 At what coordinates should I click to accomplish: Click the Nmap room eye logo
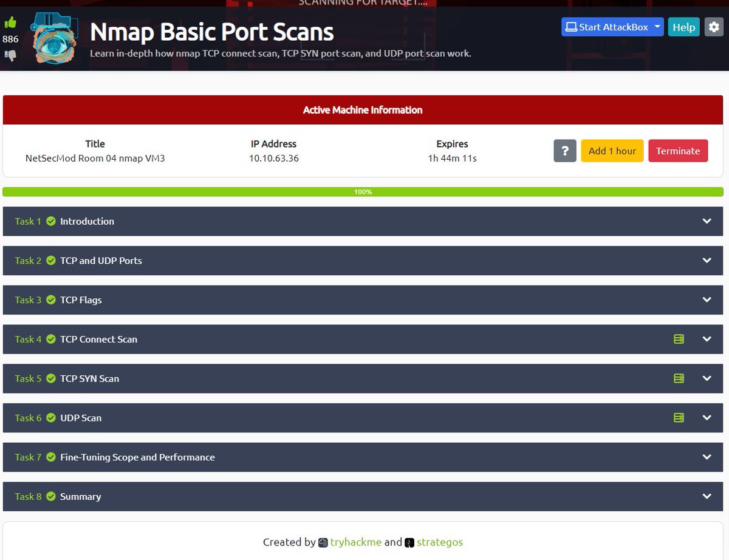(55, 38)
